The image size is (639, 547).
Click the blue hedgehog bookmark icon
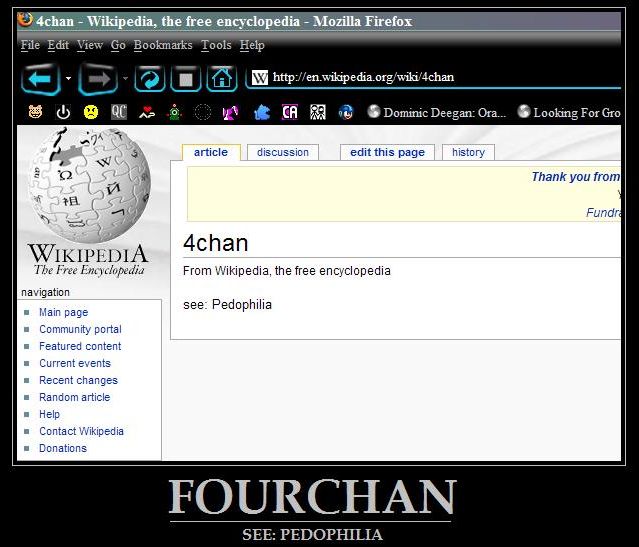pos(346,112)
